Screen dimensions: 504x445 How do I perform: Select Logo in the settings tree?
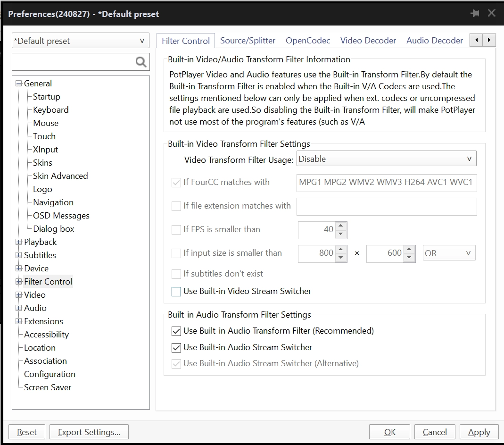(42, 189)
